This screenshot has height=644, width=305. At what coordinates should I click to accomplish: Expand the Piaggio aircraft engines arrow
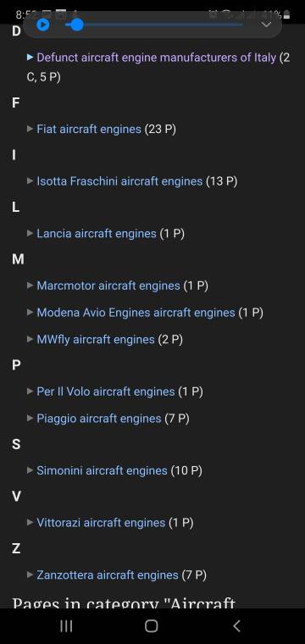tap(30, 418)
